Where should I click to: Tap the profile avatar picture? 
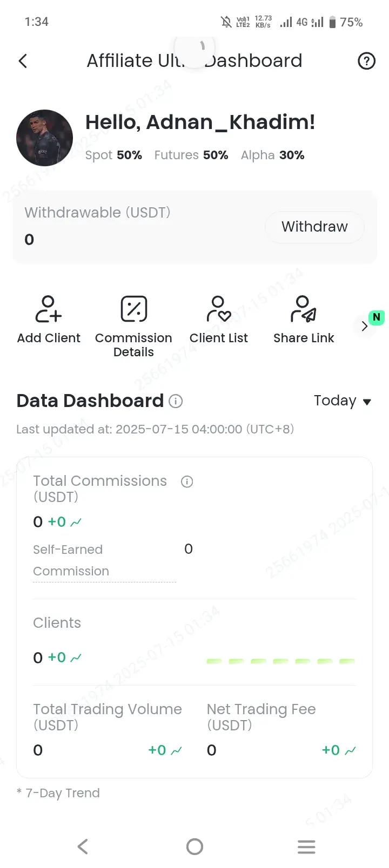tap(44, 138)
